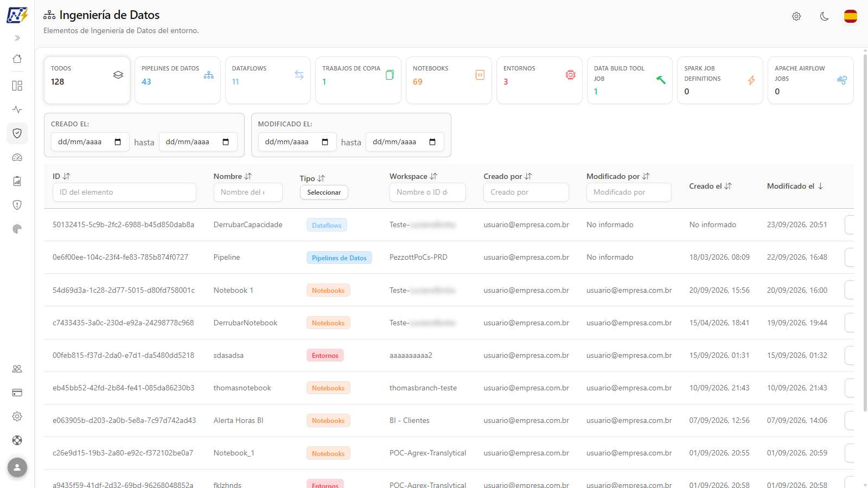Filter by Pipelines de Datos card
Viewport: 868px width, 488px height.
click(x=177, y=80)
